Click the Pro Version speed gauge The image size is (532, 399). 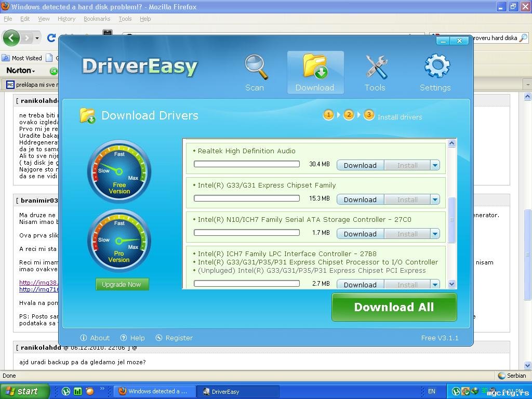point(119,241)
